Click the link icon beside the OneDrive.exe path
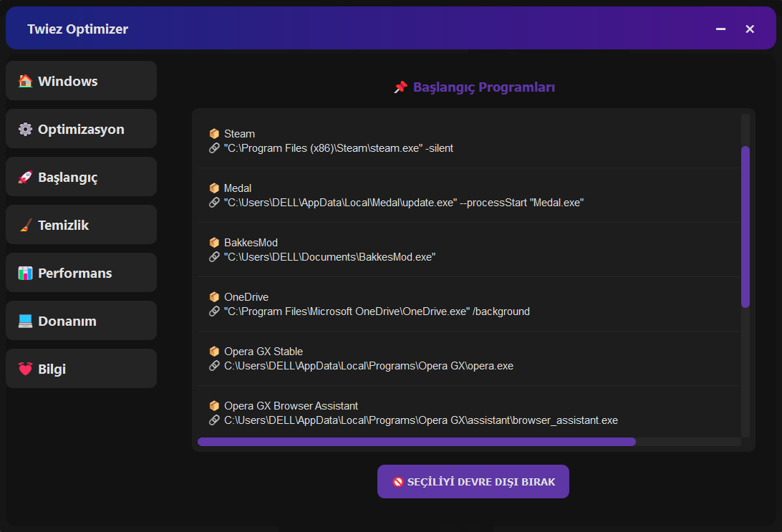 [214, 311]
